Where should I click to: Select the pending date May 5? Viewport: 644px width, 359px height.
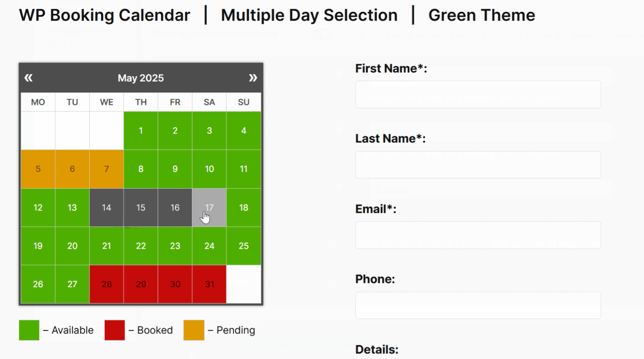[x=38, y=169]
